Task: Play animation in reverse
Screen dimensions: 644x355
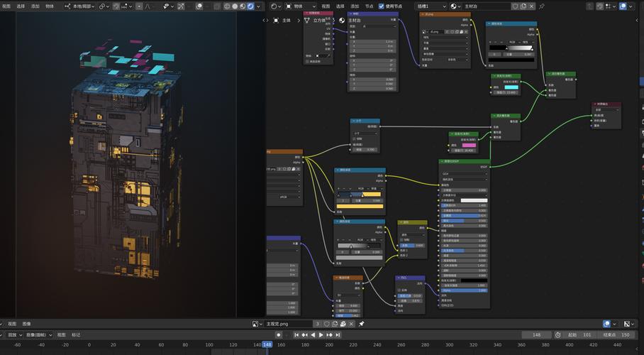Action: [x=313, y=335]
